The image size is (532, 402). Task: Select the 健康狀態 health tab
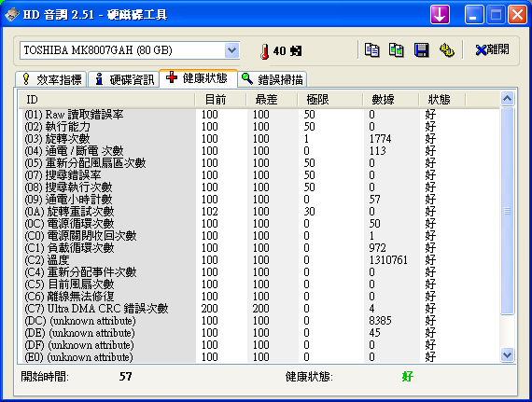(x=198, y=78)
